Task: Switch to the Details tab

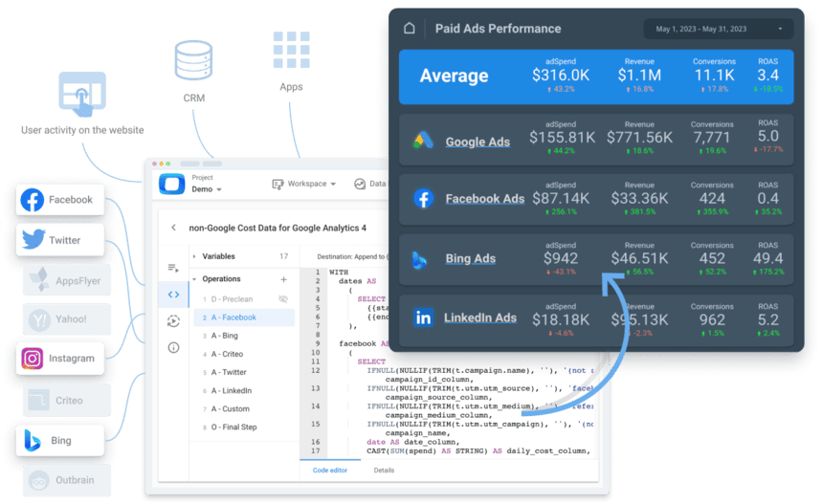Action: pyautogui.click(x=384, y=470)
